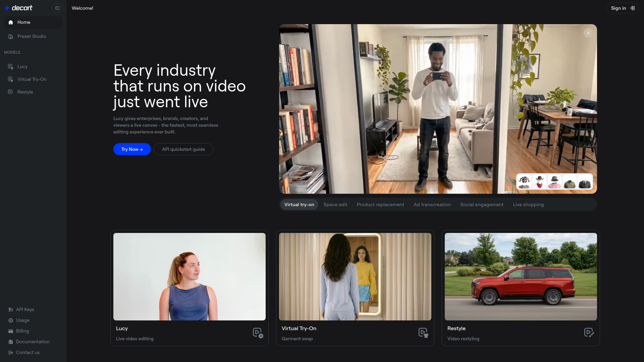Open Restyle model in sidebar
Screen dimensions: 644x362
pos(33,92)
